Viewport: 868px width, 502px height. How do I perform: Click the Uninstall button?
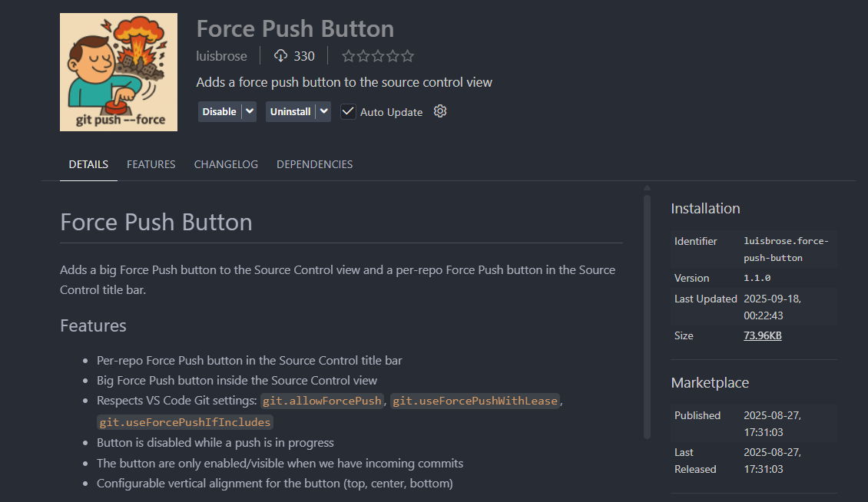click(x=290, y=111)
